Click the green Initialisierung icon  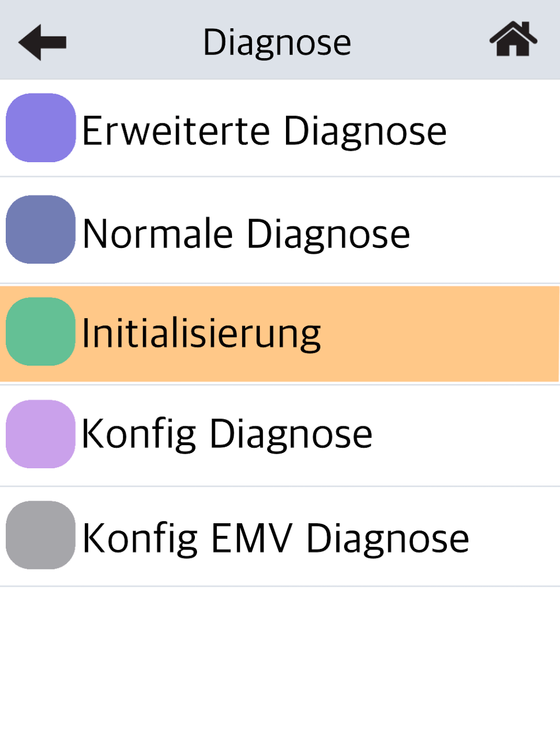(41, 332)
